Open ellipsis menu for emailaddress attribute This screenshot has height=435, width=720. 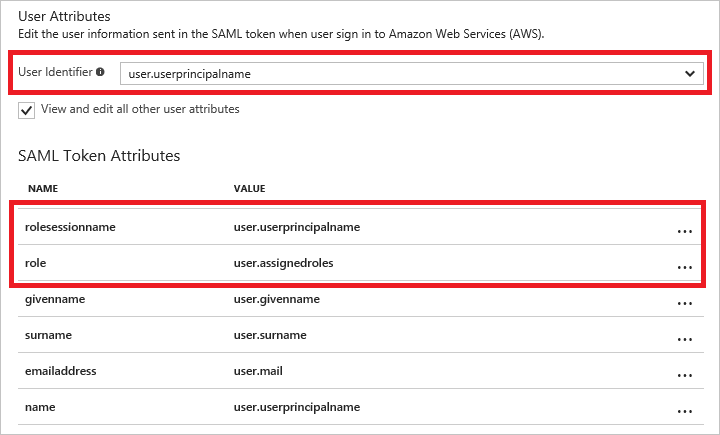point(684,375)
